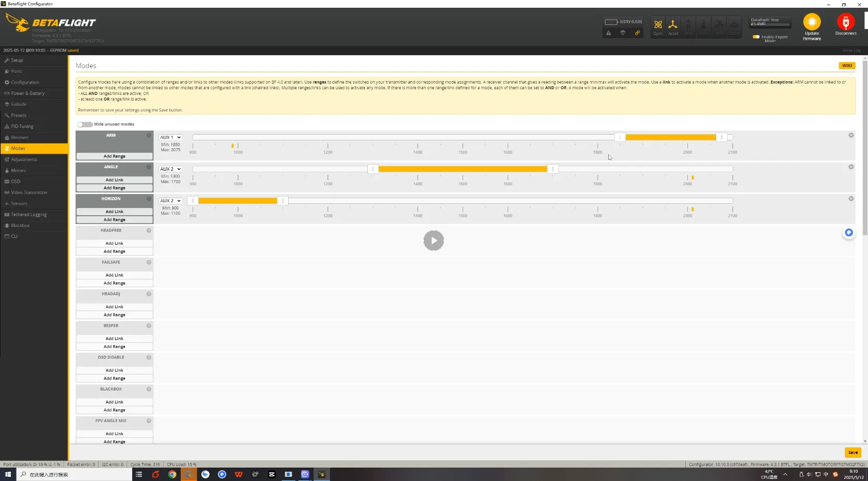Click Add Range under FAILSAFE
The image size is (868, 481).
(115, 283)
